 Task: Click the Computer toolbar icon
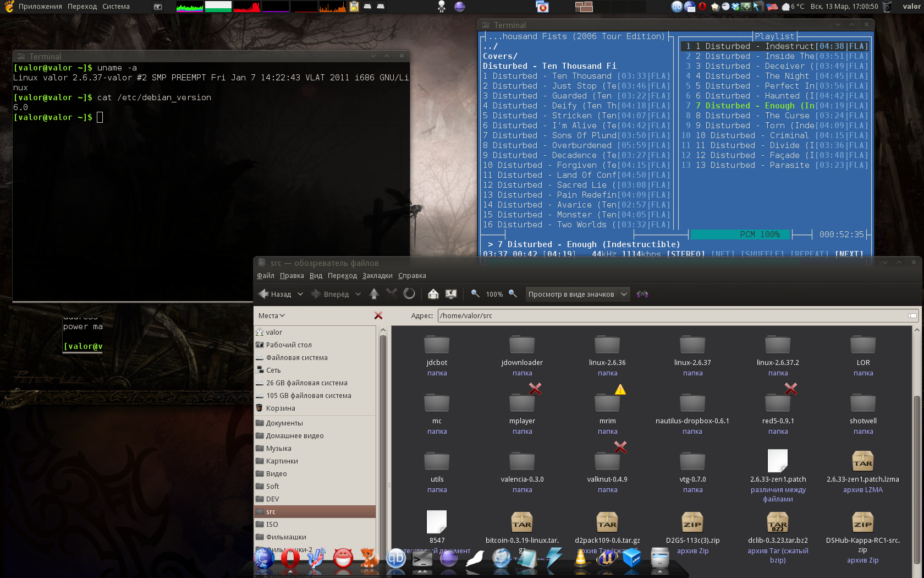[x=451, y=294]
